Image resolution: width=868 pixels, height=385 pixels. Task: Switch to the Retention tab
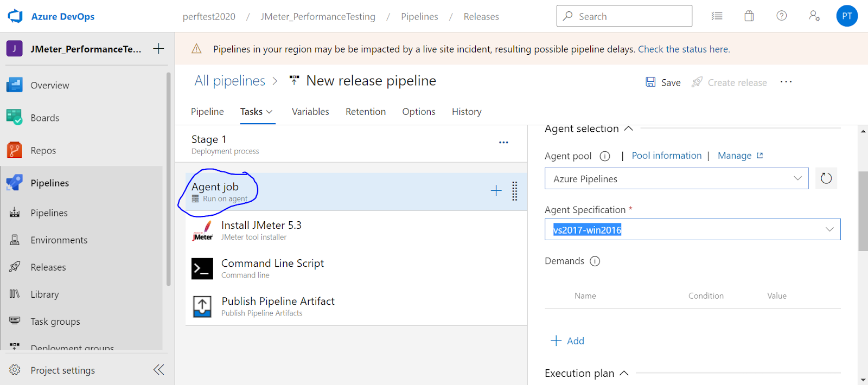[366, 111]
